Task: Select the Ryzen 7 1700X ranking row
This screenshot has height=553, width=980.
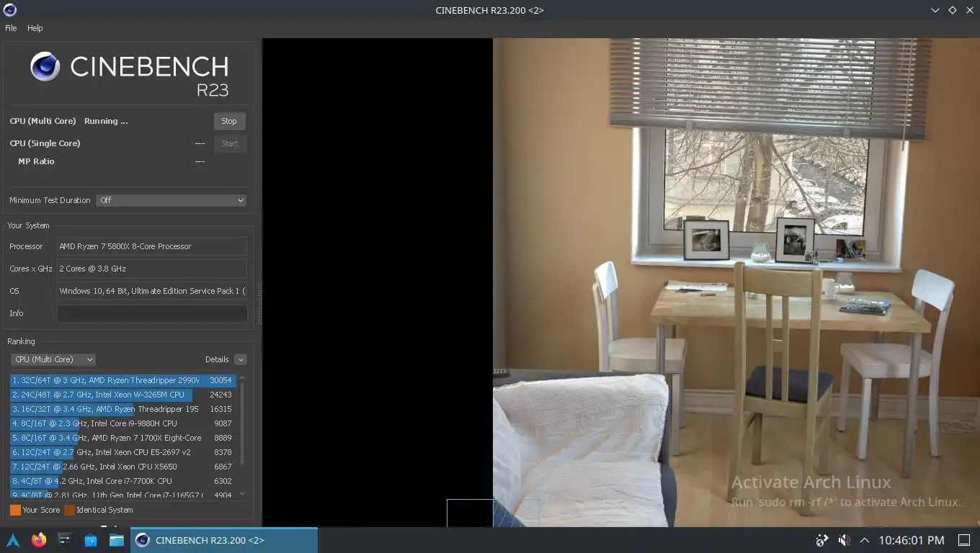Action: [123, 438]
